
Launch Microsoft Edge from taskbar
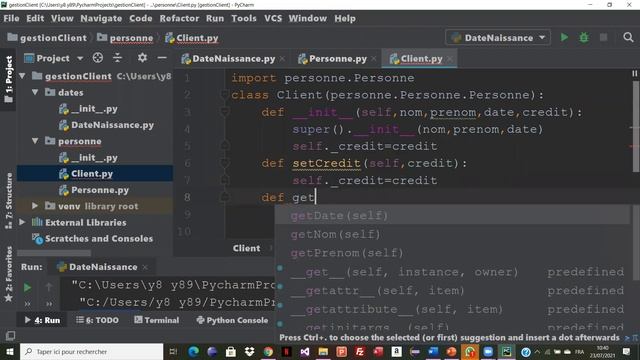pyautogui.click(x=193, y=351)
